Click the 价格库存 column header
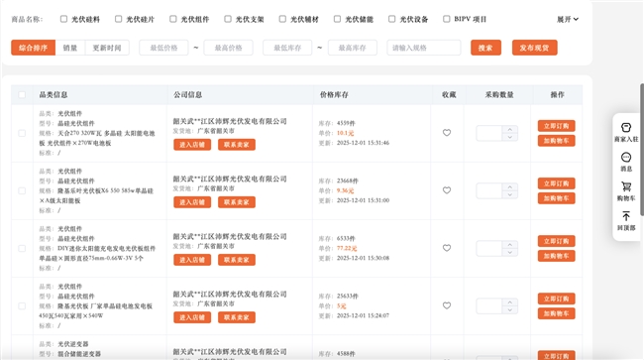 (x=334, y=95)
